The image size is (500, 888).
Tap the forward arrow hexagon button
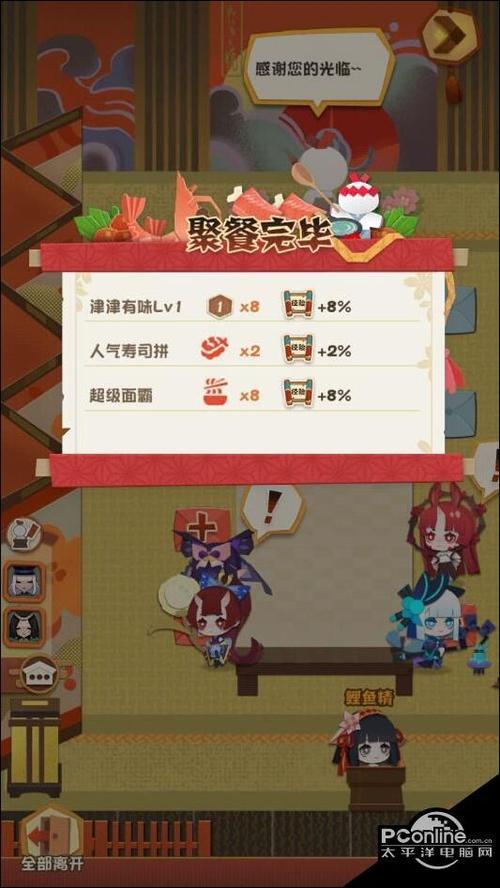click(450, 35)
